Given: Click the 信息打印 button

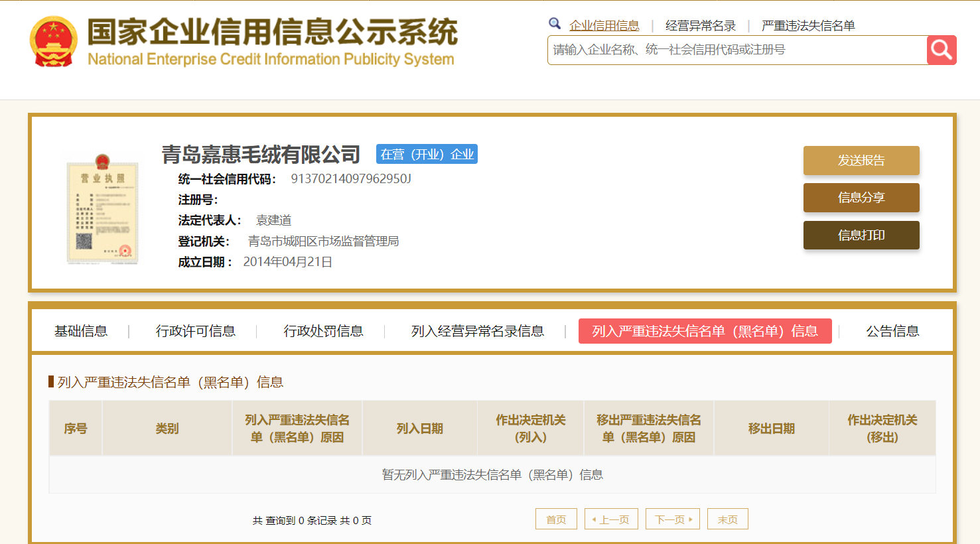Looking at the screenshot, I should point(861,236).
